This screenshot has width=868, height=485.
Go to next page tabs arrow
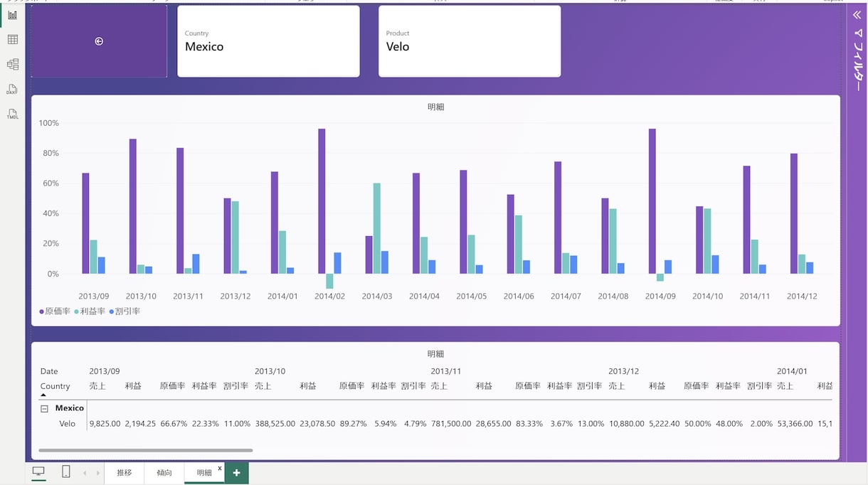point(97,473)
